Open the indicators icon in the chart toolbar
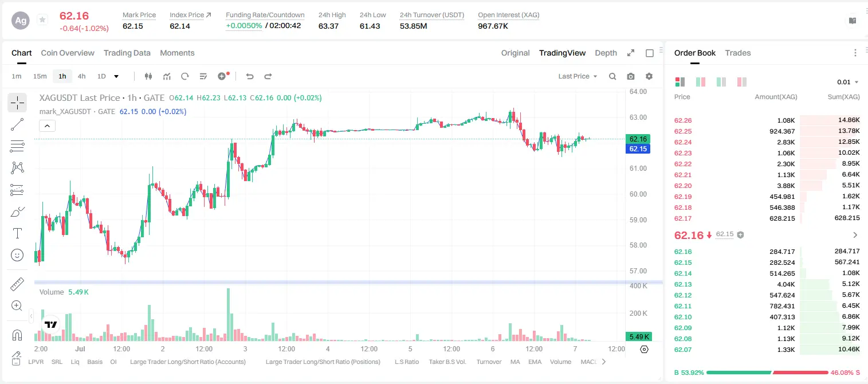The height and width of the screenshot is (384, 868). 167,76
